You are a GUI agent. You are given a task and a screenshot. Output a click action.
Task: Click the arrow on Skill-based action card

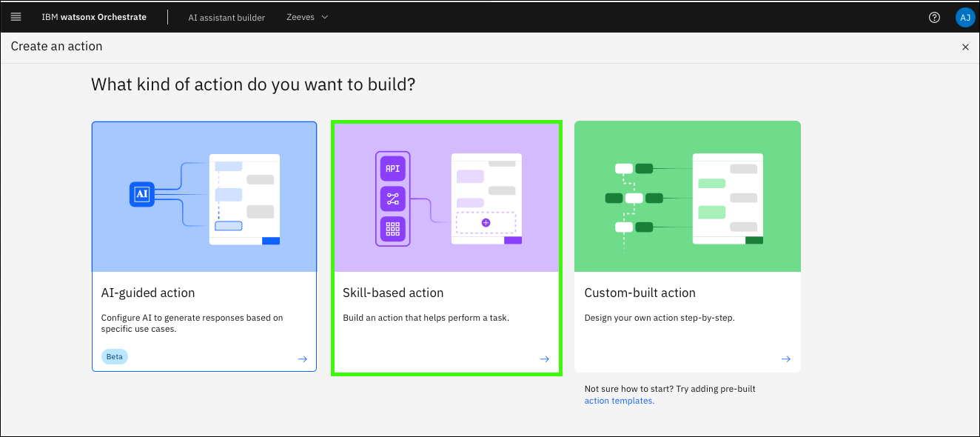click(544, 359)
